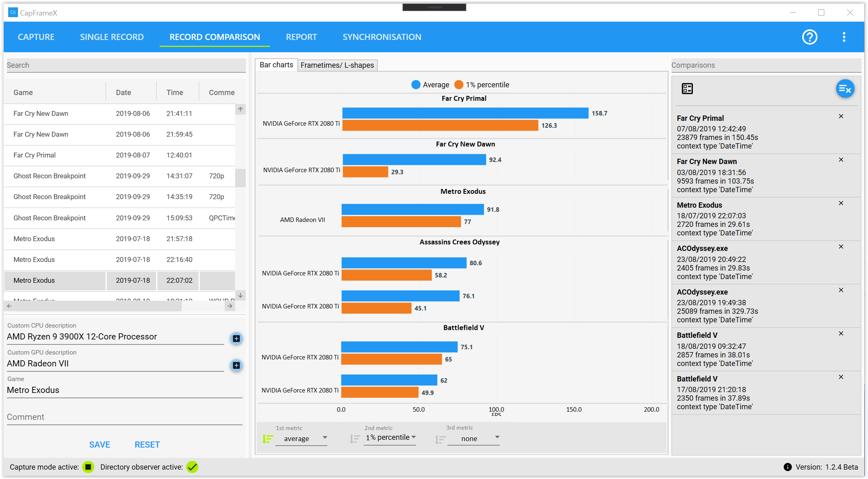Remove Battlefield V 09:32:47 comparison entry
Viewport: 868px width, 479px height.
841,334
